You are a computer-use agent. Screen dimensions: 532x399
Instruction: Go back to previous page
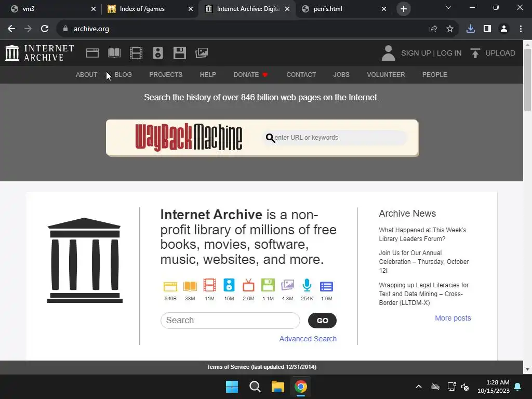[11, 29]
